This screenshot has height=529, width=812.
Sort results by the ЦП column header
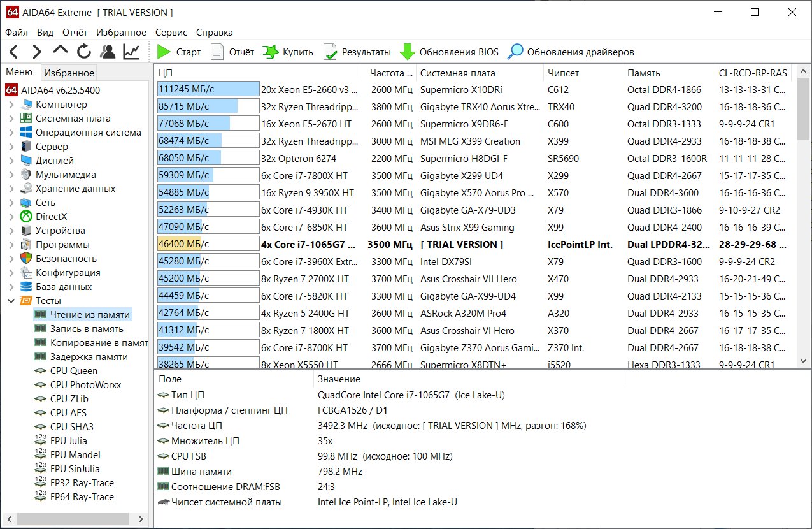coord(258,73)
